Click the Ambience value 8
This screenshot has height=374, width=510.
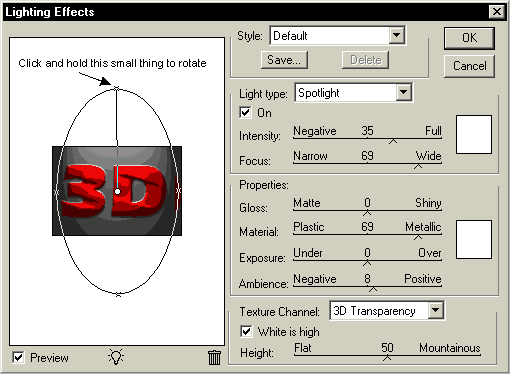367,278
